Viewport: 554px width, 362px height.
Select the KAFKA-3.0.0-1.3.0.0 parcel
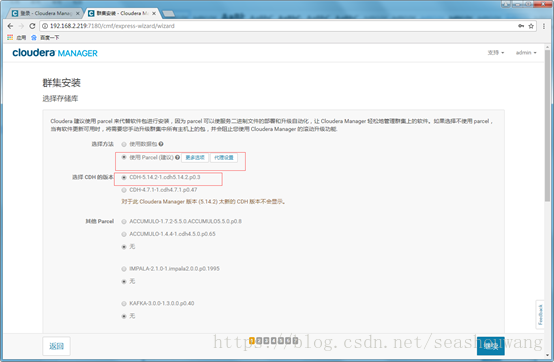[124, 303]
